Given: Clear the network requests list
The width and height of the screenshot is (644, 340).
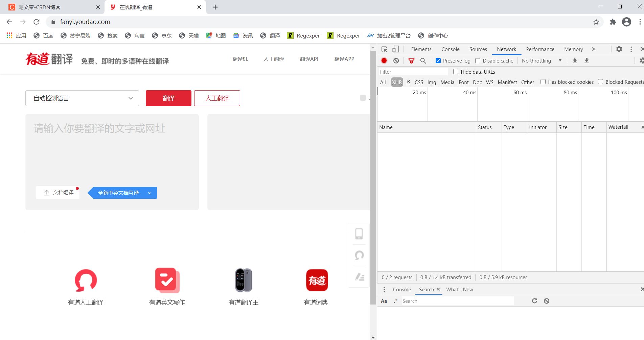Looking at the screenshot, I should pos(396,60).
